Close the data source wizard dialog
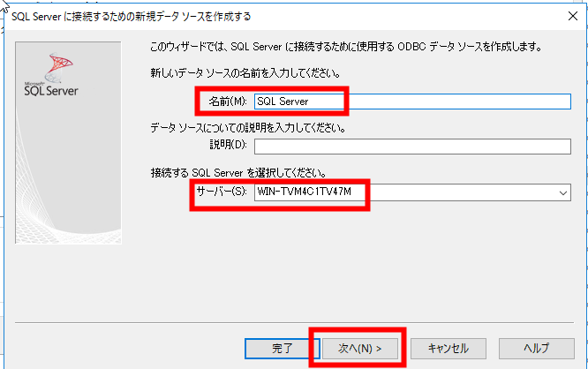This screenshot has height=369, width=588. (573, 16)
